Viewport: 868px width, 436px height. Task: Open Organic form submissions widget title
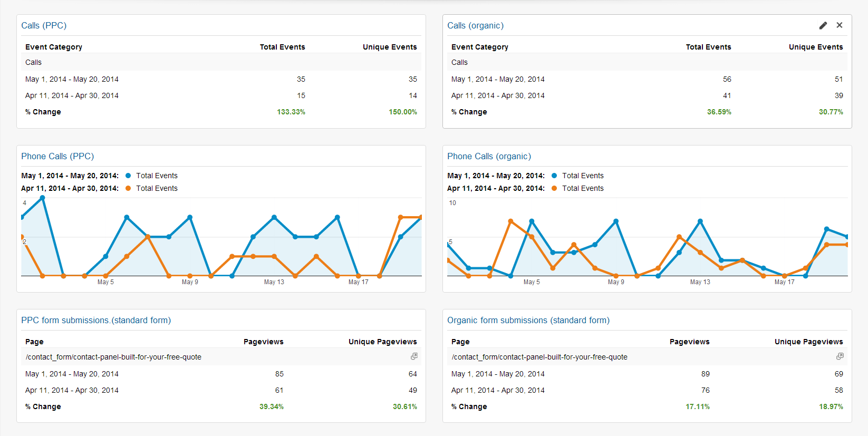528,320
